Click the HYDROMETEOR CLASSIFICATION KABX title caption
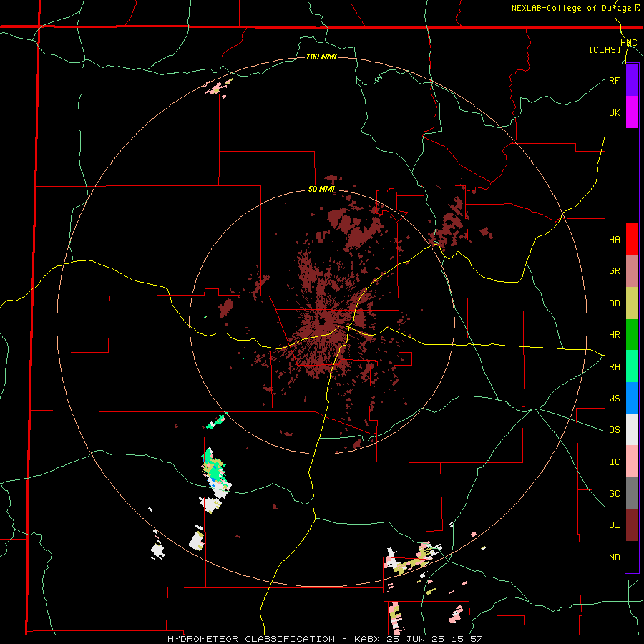The width and height of the screenshot is (644, 644). [325, 639]
